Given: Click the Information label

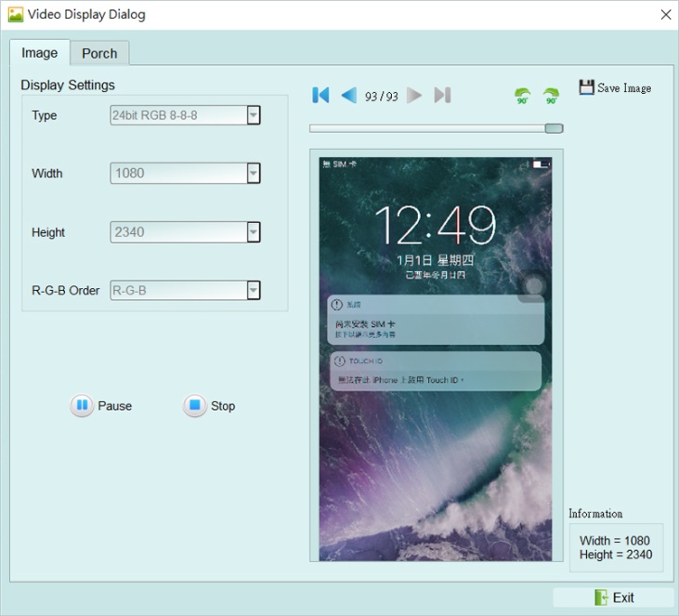Looking at the screenshot, I should pyautogui.click(x=595, y=514).
